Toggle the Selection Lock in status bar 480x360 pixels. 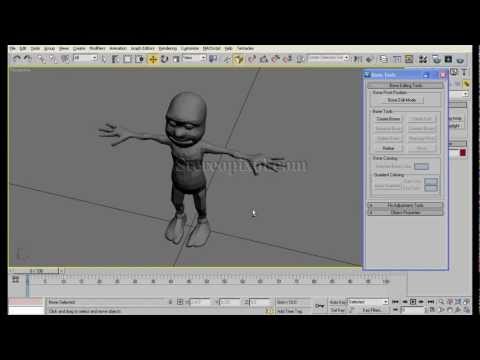170,302
